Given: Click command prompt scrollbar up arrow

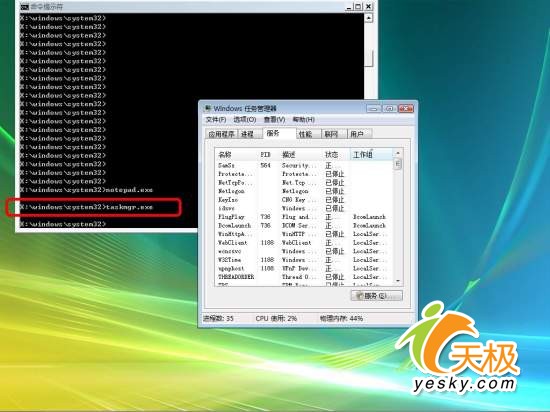Looking at the screenshot, I should 368,18.
